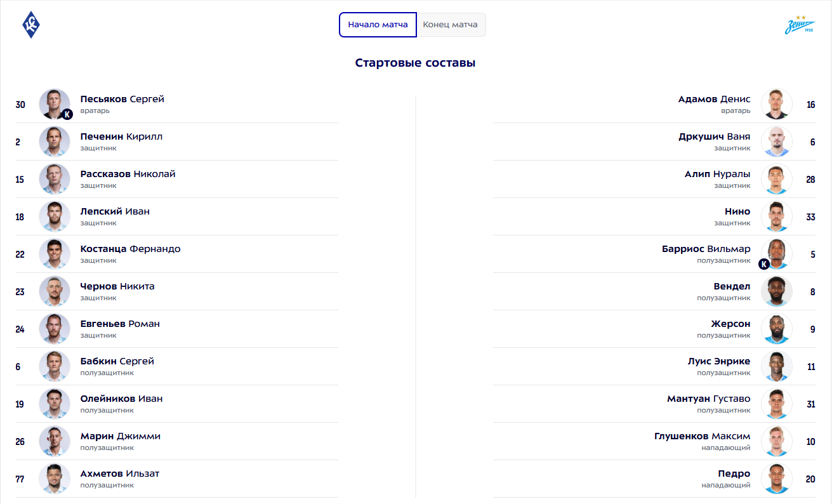
Task: Click Педро's avatar image
Action: [x=777, y=479]
